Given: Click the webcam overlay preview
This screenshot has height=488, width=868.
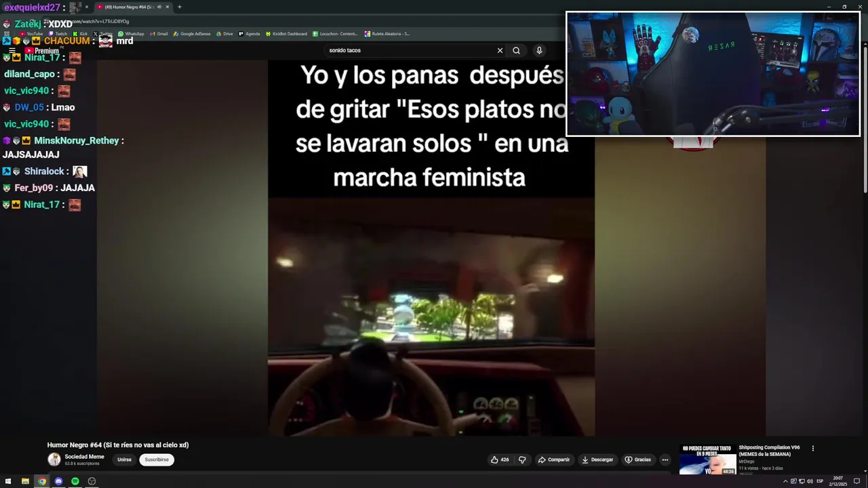Looking at the screenshot, I should (x=713, y=74).
